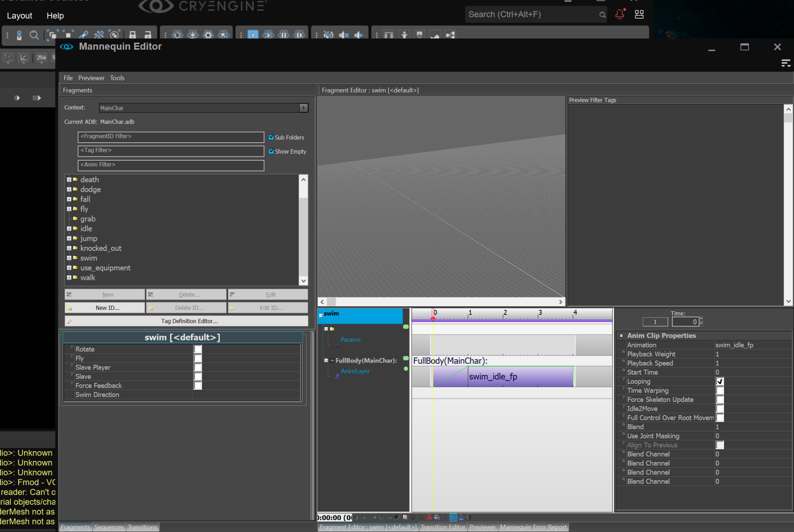Open the Previewer menu
The height and width of the screenshot is (532, 794).
(91, 78)
